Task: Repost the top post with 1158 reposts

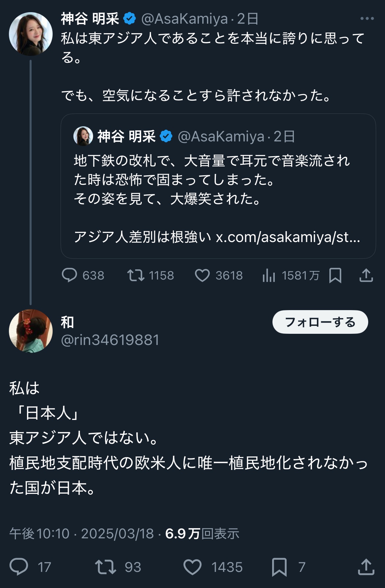Action: (x=136, y=275)
